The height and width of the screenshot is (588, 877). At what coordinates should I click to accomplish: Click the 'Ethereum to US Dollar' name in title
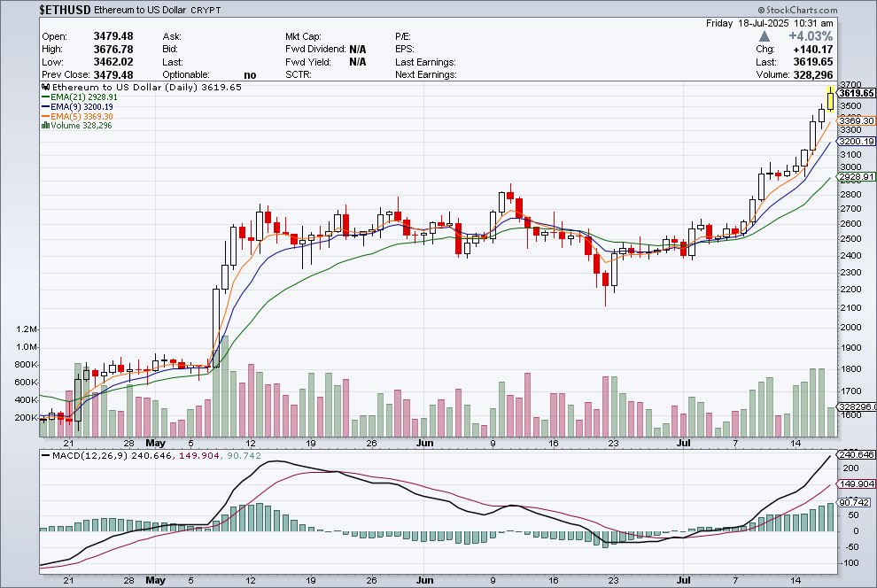point(140,10)
